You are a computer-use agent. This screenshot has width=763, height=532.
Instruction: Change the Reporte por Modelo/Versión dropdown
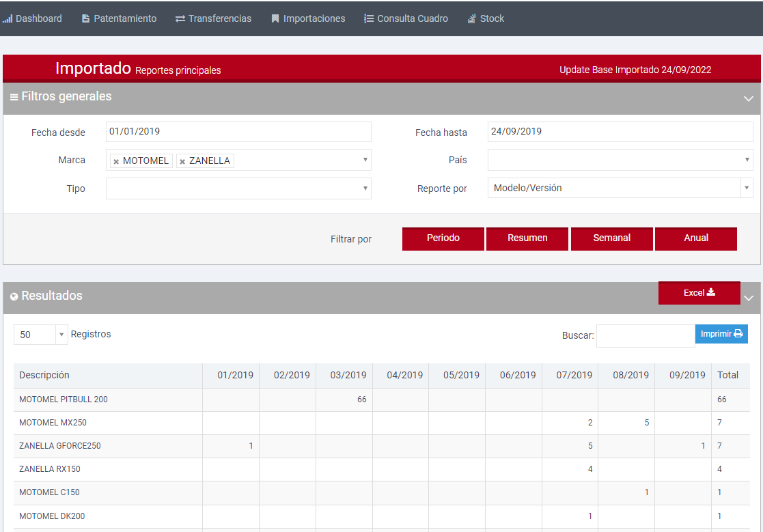pos(620,188)
